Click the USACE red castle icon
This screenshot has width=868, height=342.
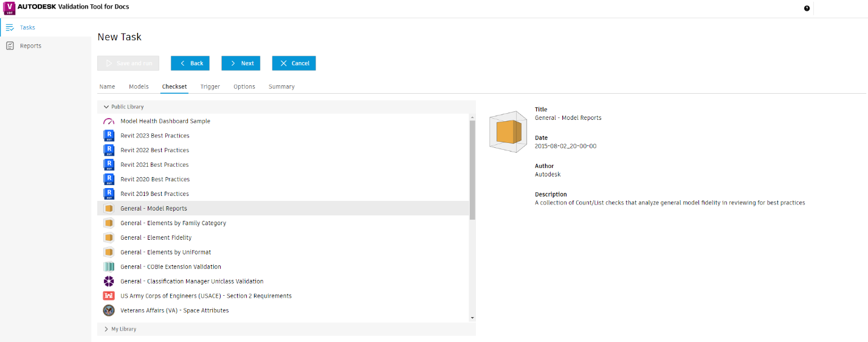(x=109, y=296)
